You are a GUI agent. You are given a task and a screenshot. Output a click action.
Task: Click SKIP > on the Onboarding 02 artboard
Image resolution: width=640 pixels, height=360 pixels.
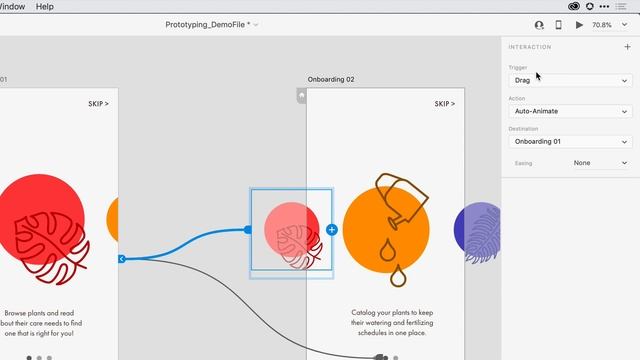click(x=444, y=104)
